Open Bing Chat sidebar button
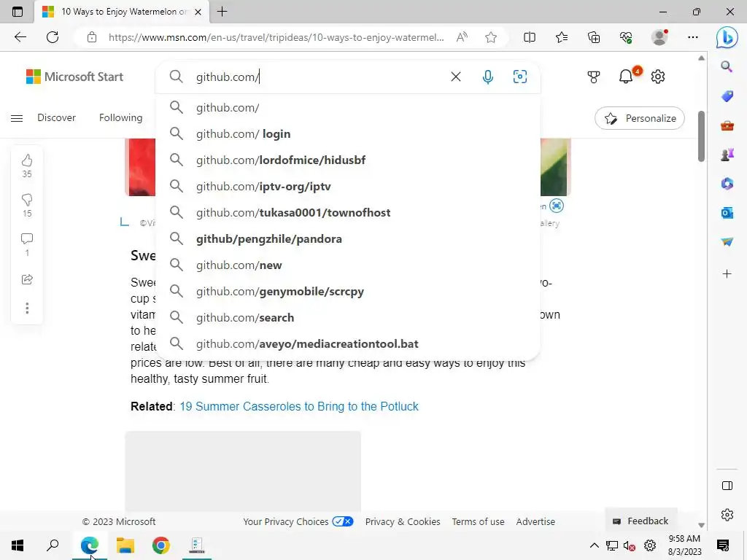Viewport: 747px width, 560px height. tap(727, 37)
